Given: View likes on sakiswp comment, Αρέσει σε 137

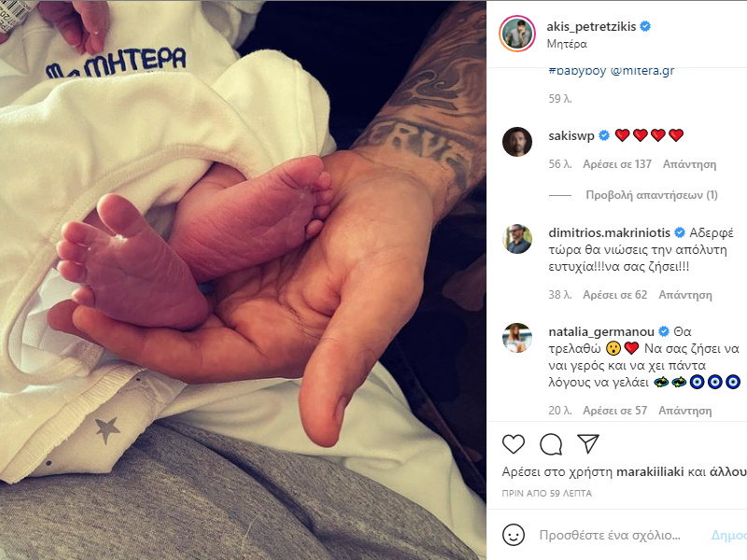Looking at the screenshot, I should 617,164.
